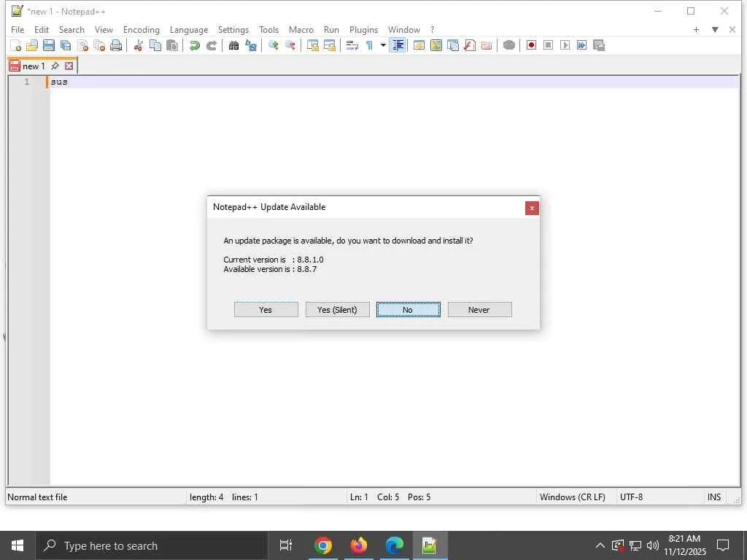Paste with the clipboard toolbar icon
Image resolution: width=747 pixels, height=560 pixels.
(172, 46)
